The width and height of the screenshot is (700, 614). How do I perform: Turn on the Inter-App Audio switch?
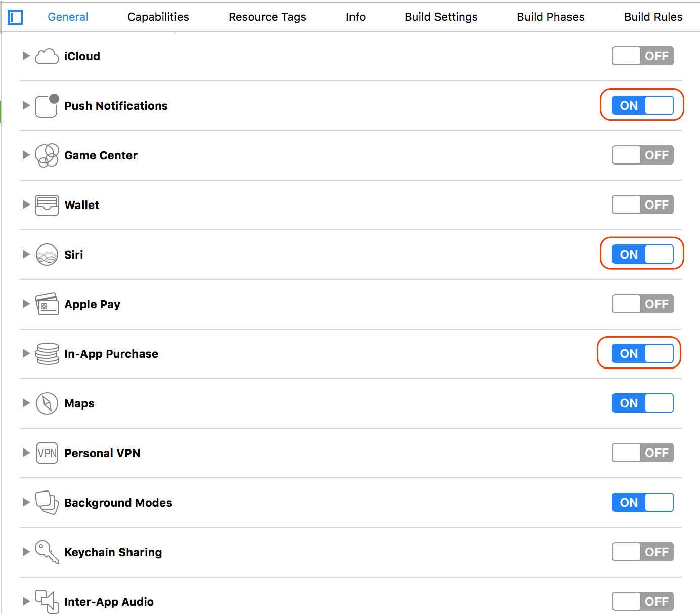click(643, 602)
